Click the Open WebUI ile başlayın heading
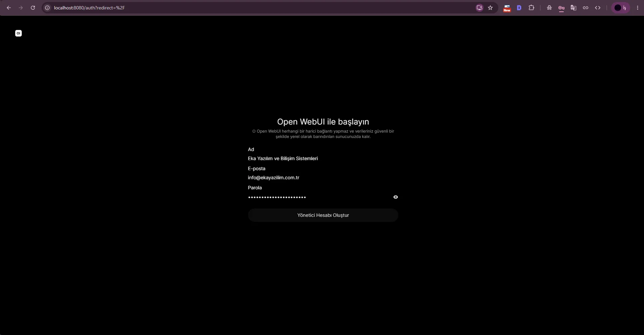644x335 pixels. click(323, 122)
